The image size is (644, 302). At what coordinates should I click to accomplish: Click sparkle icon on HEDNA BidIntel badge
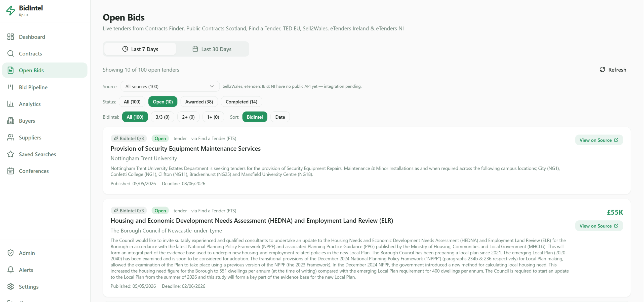coord(116,211)
